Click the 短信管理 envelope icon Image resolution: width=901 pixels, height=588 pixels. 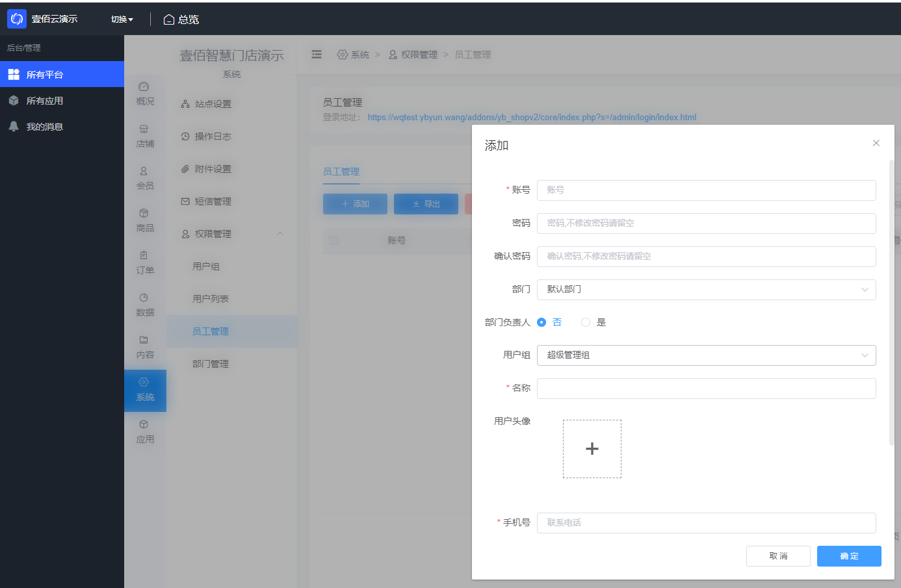point(185,201)
